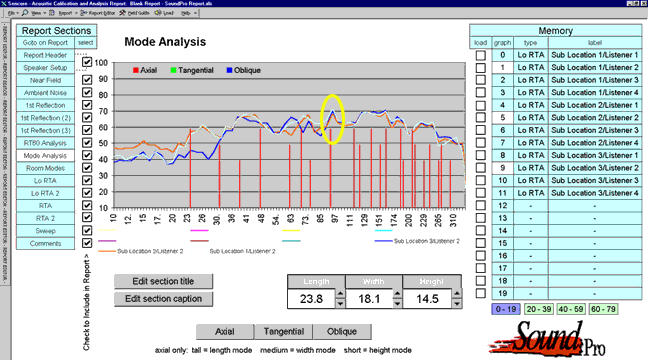Open the View menu
The image size is (648, 360).
pos(36,13)
